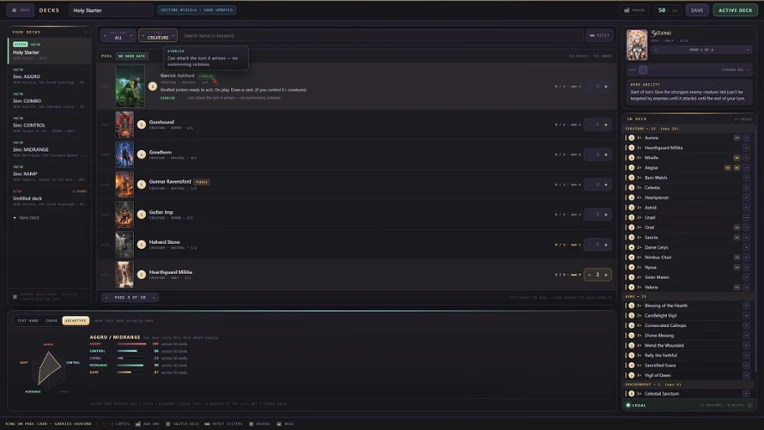This screenshot has width=764, height=430.
Task: Toggle the Active Deck button
Action: [x=735, y=10]
